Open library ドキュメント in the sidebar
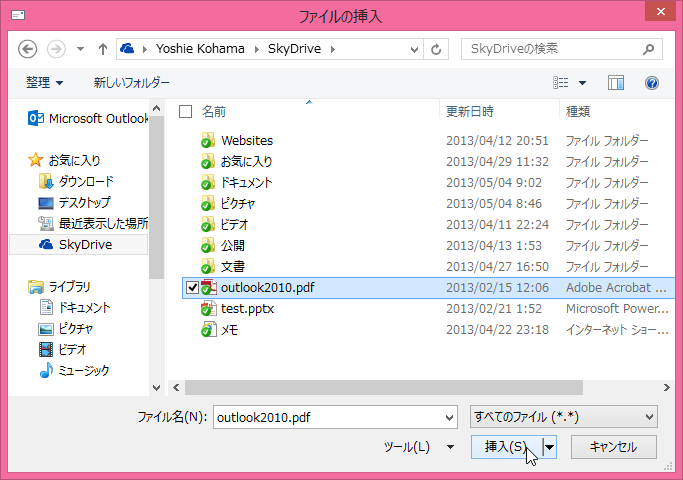Image resolution: width=683 pixels, height=480 pixels. pyautogui.click(x=74, y=308)
